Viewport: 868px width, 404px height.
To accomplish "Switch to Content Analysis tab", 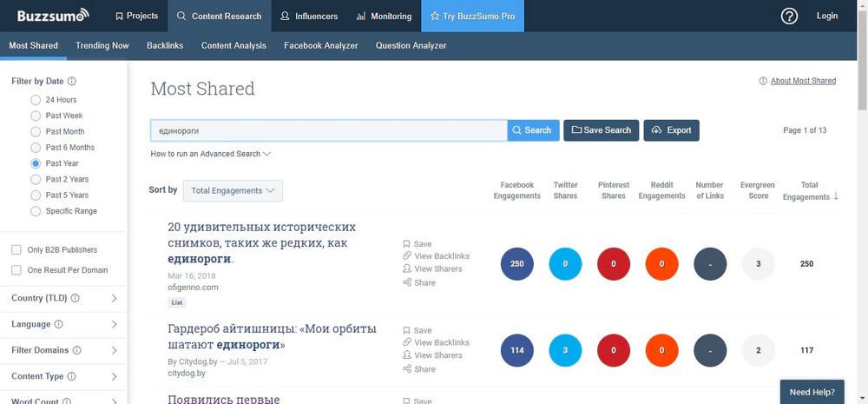I will pyautogui.click(x=233, y=45).
